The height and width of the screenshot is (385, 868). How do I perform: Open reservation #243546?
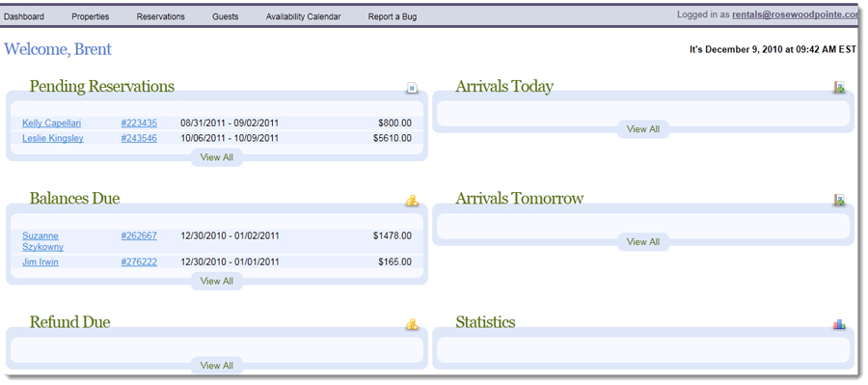pyautogui.click(x=139, y=138)
